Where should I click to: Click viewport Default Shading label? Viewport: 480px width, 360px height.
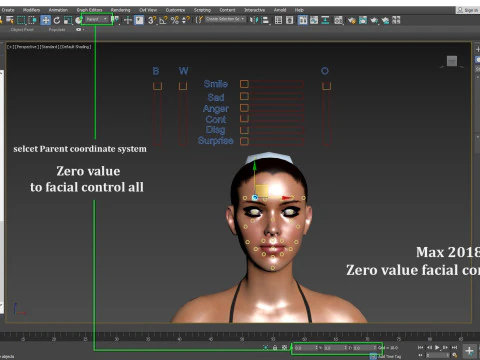click(77, 47)
